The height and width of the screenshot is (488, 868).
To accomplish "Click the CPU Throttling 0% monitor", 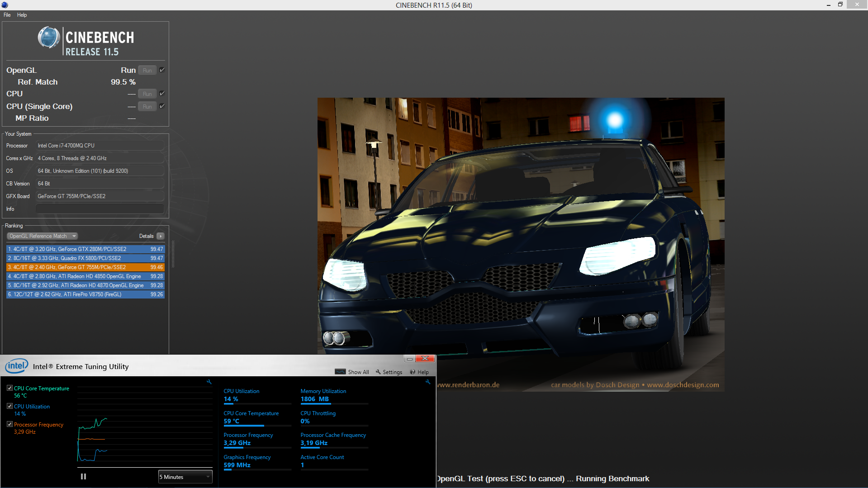I will point(334,418).
